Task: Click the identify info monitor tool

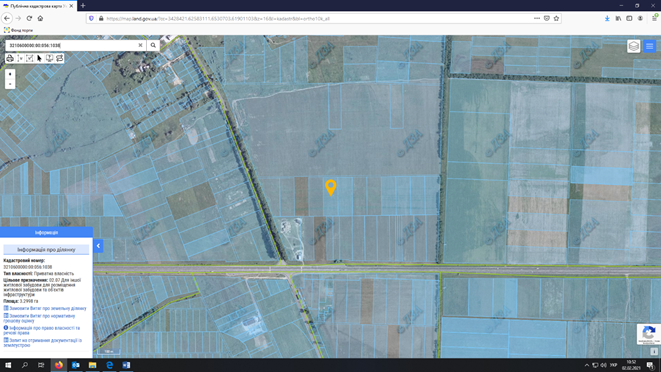Action: coord(49,58)
